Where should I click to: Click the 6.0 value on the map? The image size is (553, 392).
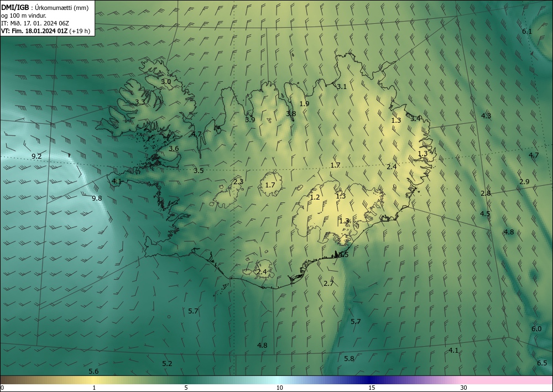click(x=536, y=328)
